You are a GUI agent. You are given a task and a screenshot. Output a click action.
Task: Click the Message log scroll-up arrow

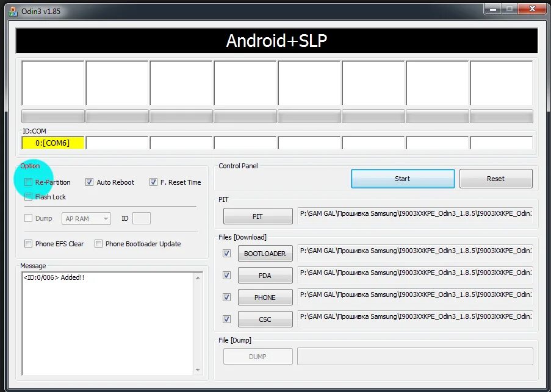point(198,278)
